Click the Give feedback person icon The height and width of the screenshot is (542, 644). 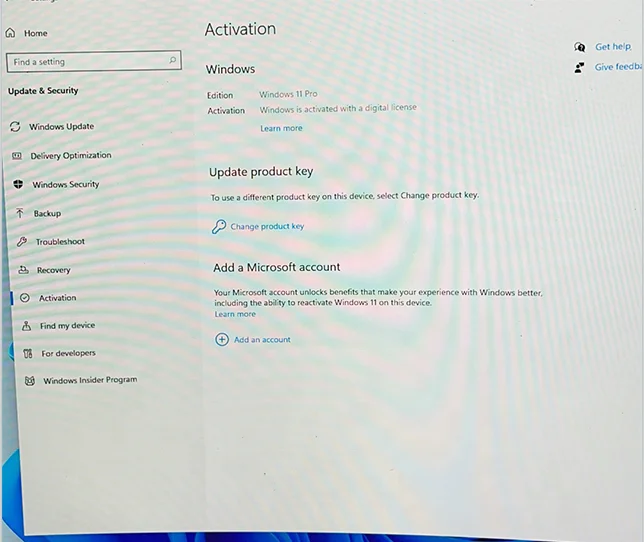click(x=579, y=67)
